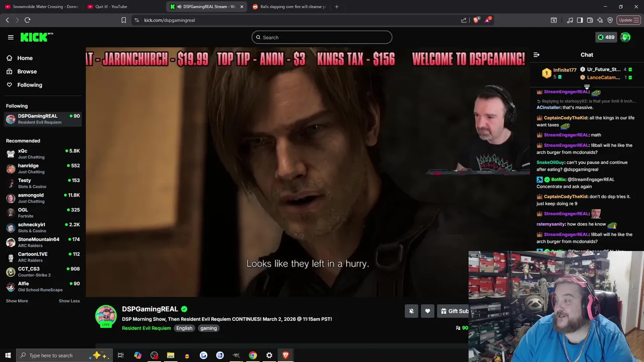The width and height of the screenshot is (644, 362).
Task: Open File Explorer from taskbar
Action: pyautogui.click(x=171, y=355)
